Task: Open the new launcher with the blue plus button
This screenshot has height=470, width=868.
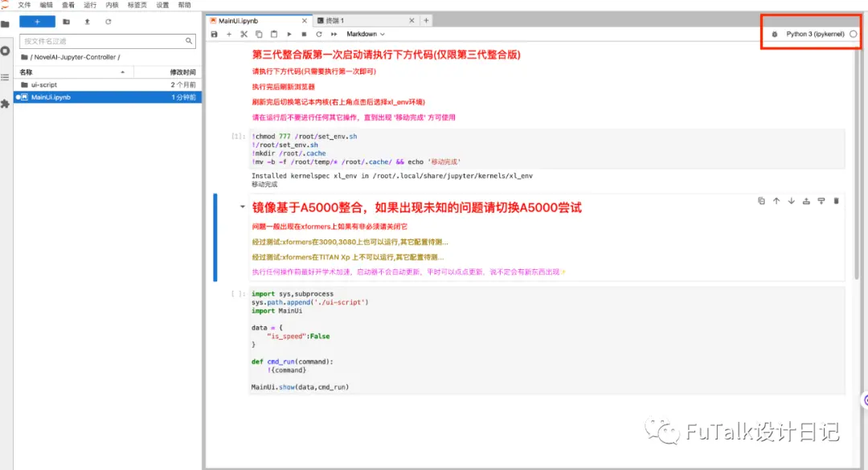Action: click(37, 22)
